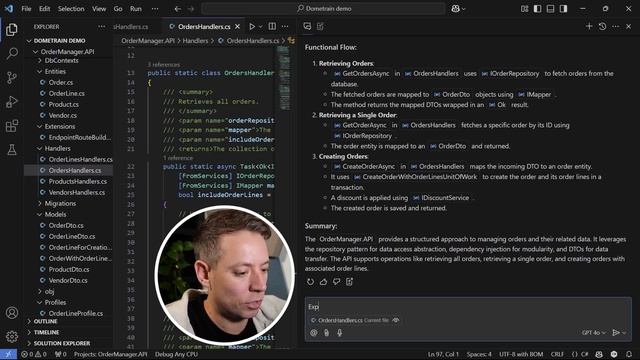
Task: Open the Manage gear icon
Action: pyautogui.click(x=11, y=336)
